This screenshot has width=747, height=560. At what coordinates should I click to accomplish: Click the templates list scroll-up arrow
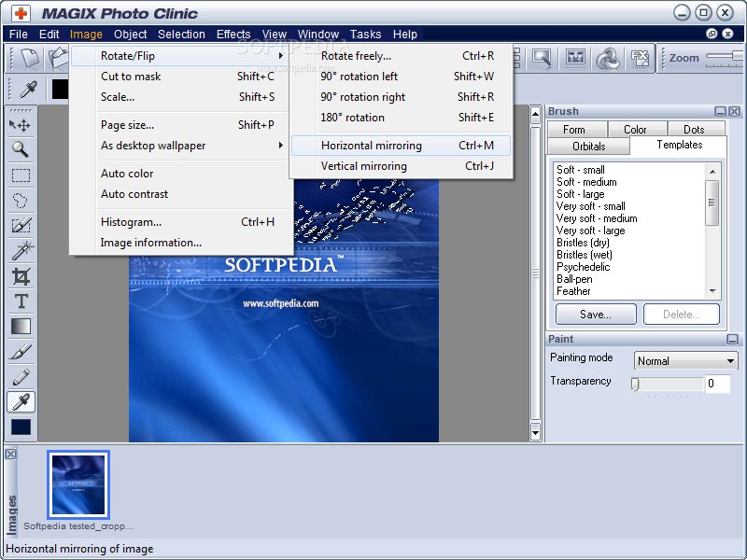712,172
